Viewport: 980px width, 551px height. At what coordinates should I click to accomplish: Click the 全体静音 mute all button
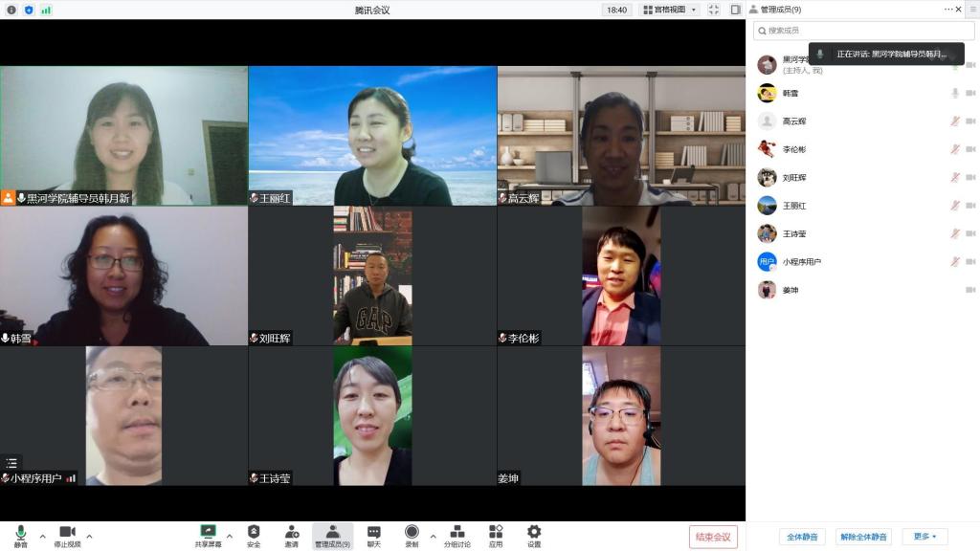coord(802,537)
